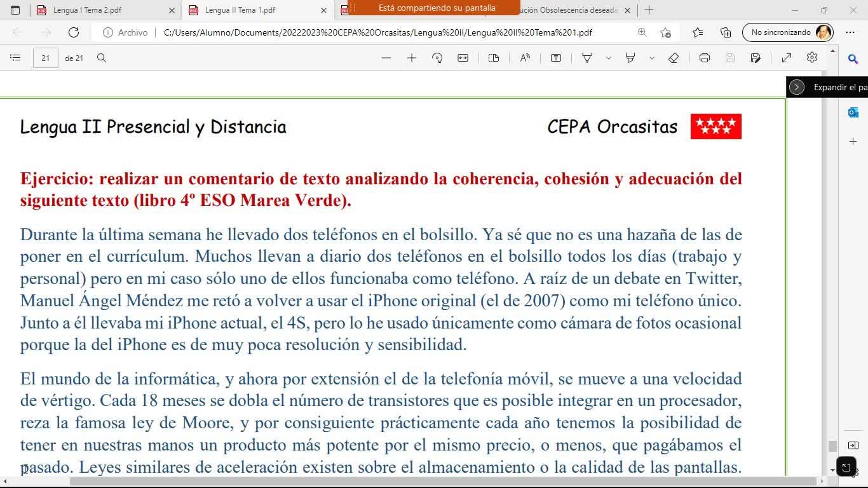Screen dimensions: 868x488
Task: Start Read aloud for the PDF
Action: [x=525, y=58]
